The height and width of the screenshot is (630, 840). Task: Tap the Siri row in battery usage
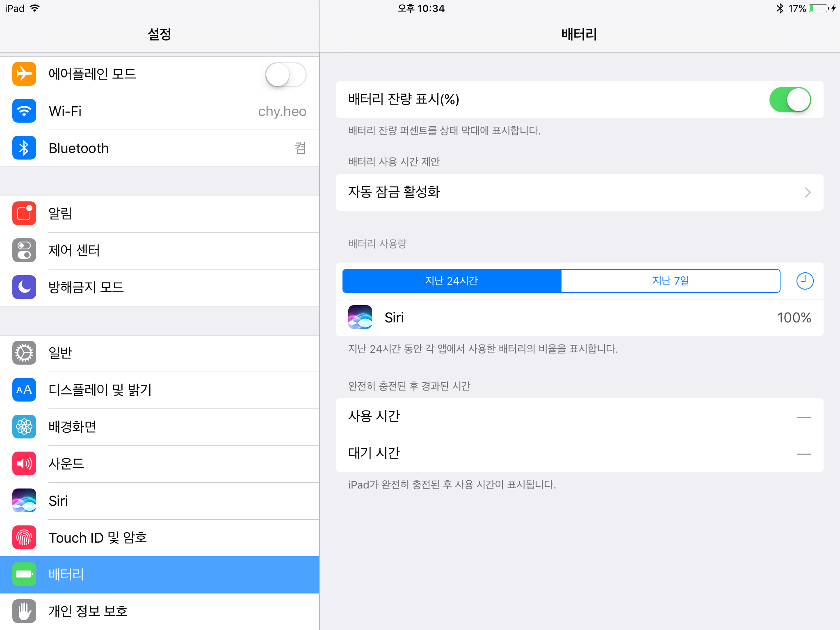(579, 318)
